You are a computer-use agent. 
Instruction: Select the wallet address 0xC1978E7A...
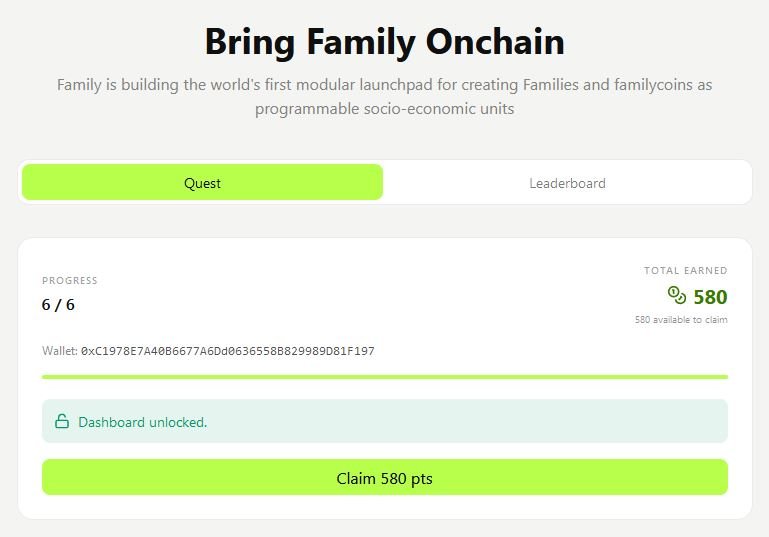coord(228,351)
